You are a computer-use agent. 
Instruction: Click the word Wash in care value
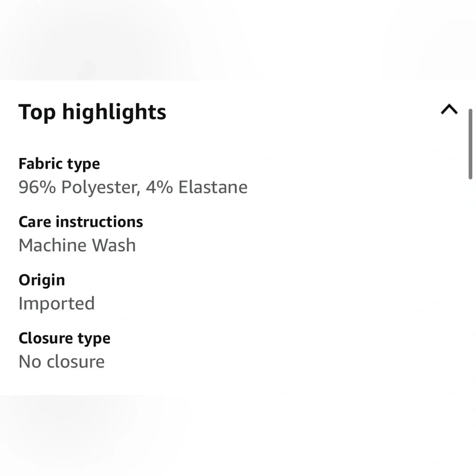(x=114, y=245)
